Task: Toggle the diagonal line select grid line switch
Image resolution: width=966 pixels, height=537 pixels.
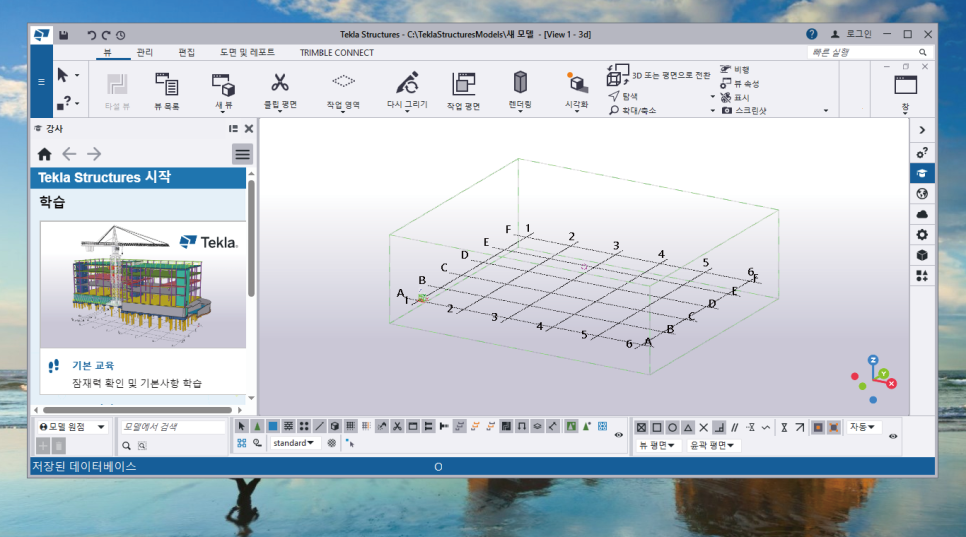Action: pos(319,426)
